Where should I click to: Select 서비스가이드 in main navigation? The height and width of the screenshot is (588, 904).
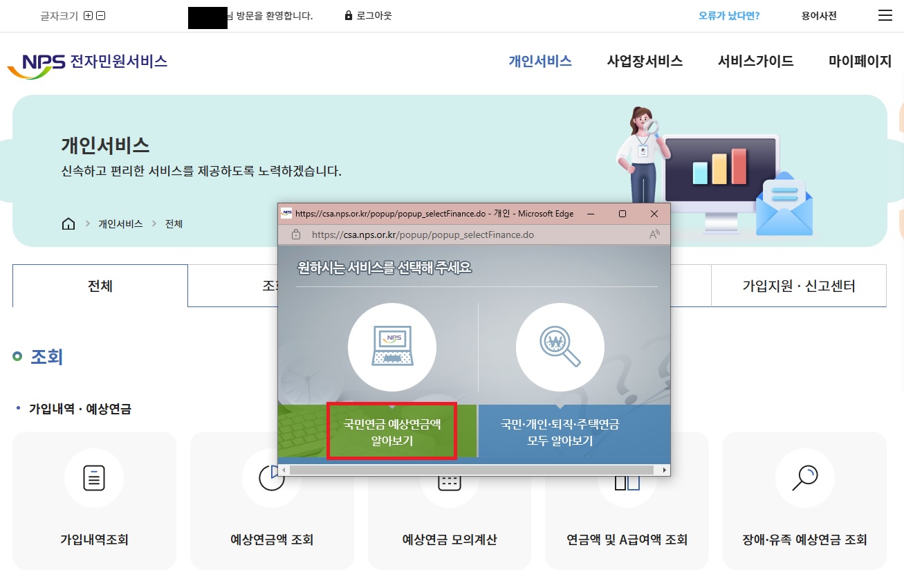click(755, 61)
